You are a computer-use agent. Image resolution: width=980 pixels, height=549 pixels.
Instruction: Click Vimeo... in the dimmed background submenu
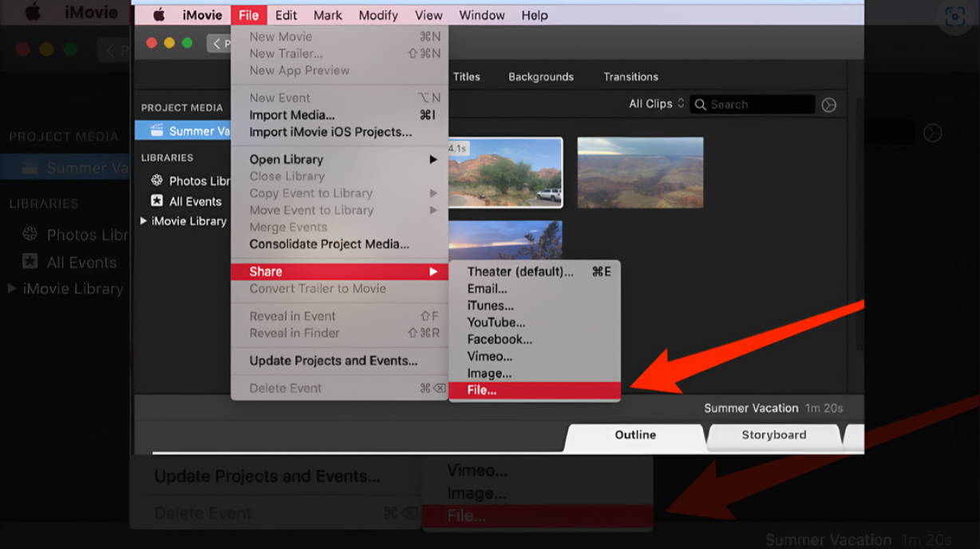tap(477, 469)
